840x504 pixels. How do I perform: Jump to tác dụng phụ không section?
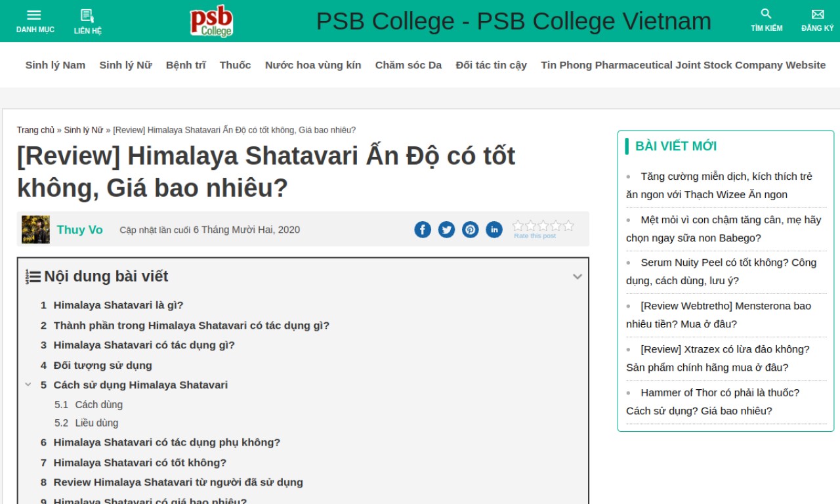point(167,442)
